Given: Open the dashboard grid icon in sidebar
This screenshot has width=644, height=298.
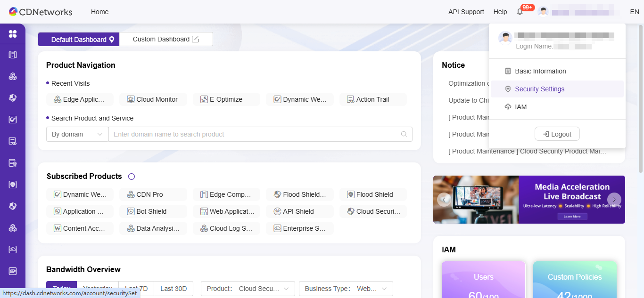Looking at the screenshot, I should (13, 34).
